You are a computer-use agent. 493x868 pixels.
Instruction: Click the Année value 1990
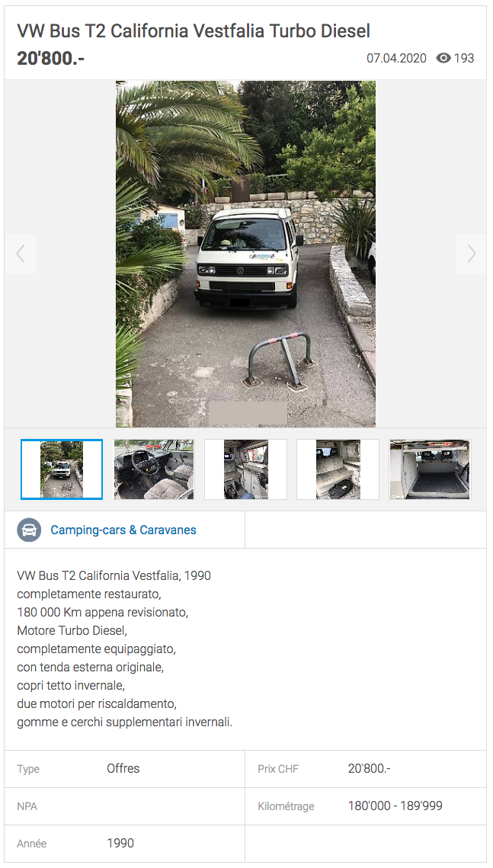(120, 843)
